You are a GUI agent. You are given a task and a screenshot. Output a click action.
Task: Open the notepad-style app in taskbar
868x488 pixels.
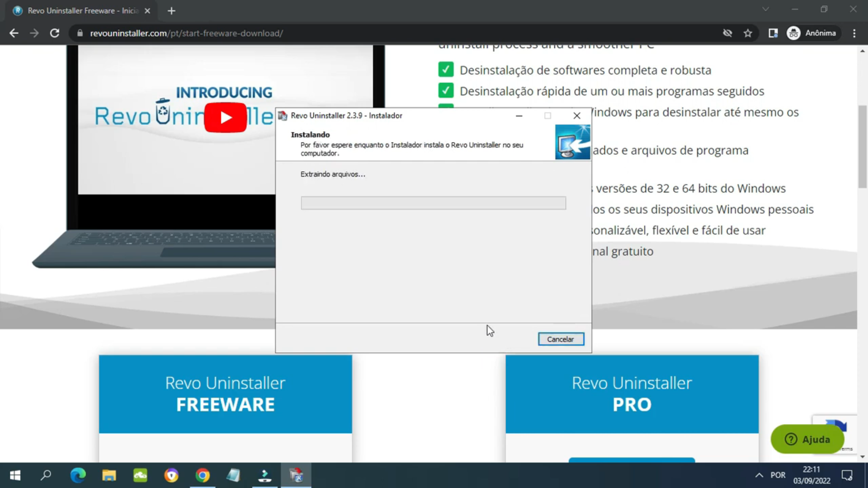(234, 475)
